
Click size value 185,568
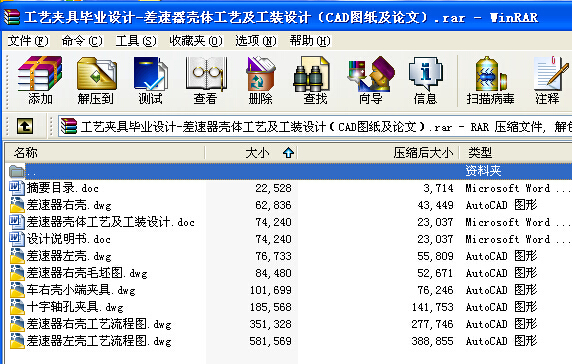click(270, 307)
